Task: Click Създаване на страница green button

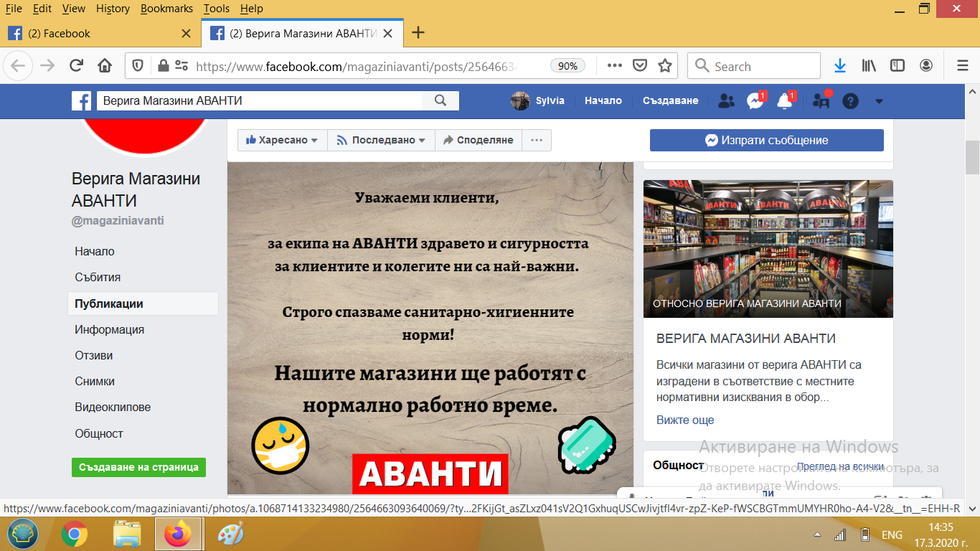Action: pos(138,467)
